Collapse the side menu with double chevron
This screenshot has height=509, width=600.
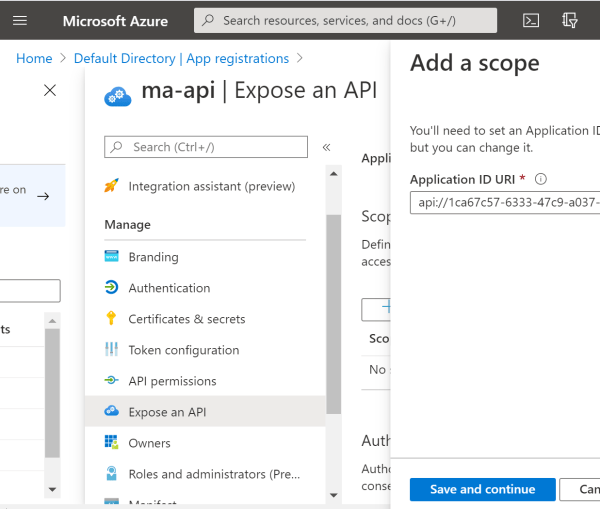(x=326, y=147)
